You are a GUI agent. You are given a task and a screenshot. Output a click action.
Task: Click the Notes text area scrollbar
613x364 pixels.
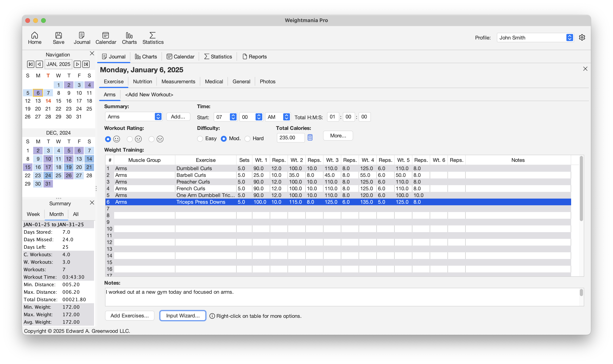pyautogui.click(x=581, y=293)
